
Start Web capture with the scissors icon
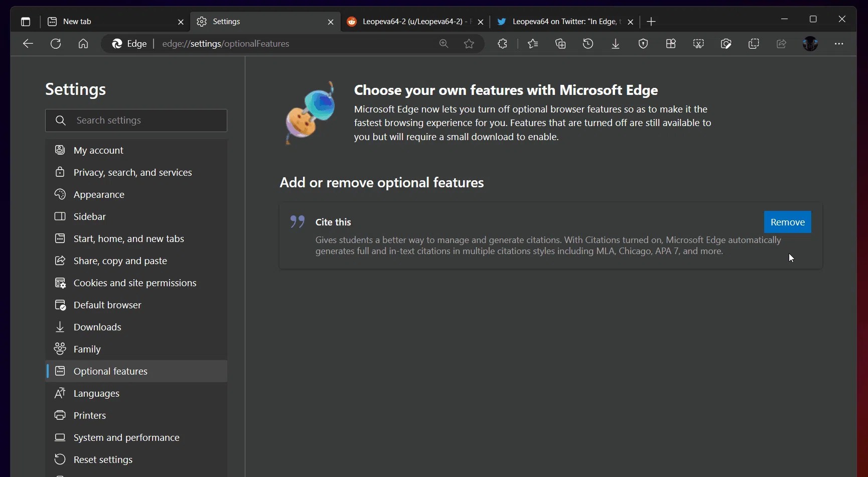698,44
